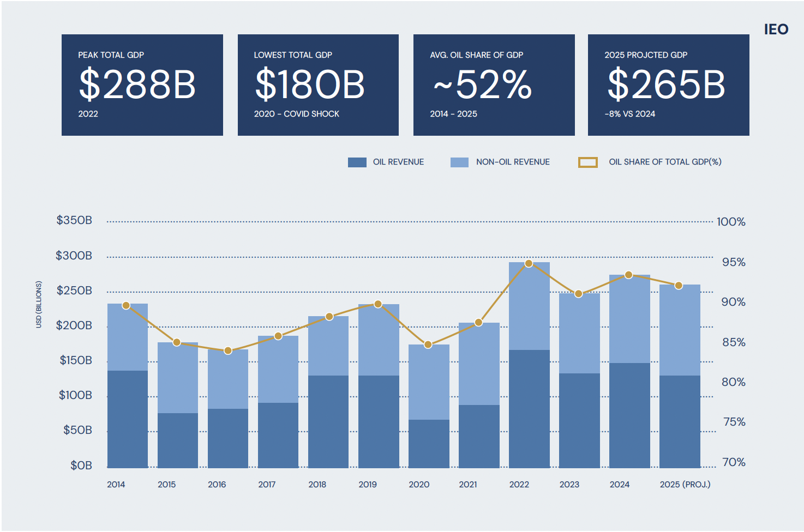This screenshot has height=532, width=804.
Task: Select the "OIL REVENUE" legend label
Action: [398, 162]
